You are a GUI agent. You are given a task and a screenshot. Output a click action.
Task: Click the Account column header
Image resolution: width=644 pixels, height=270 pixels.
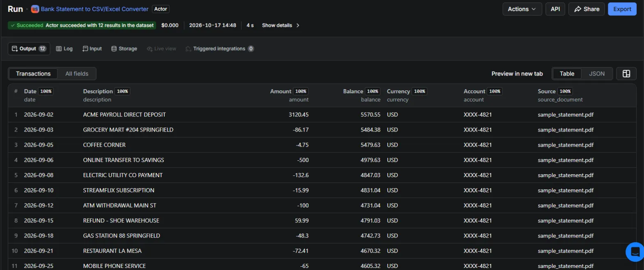click(474, 91)
